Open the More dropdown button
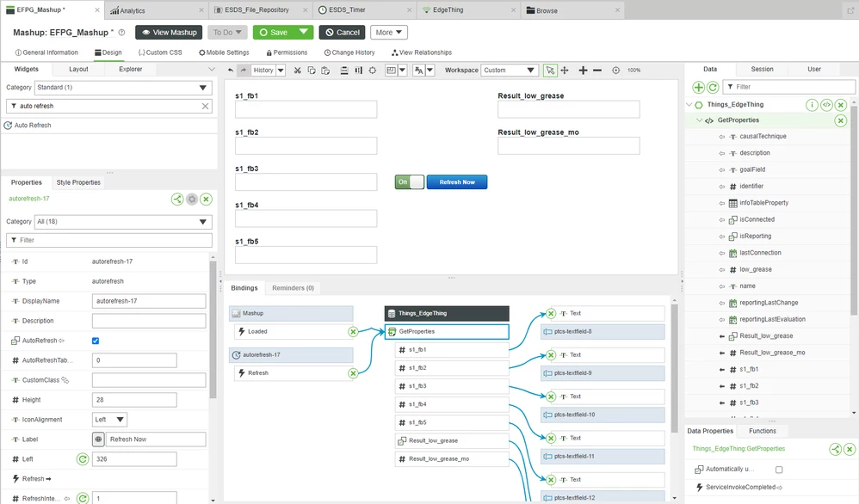 click(388, 33)
